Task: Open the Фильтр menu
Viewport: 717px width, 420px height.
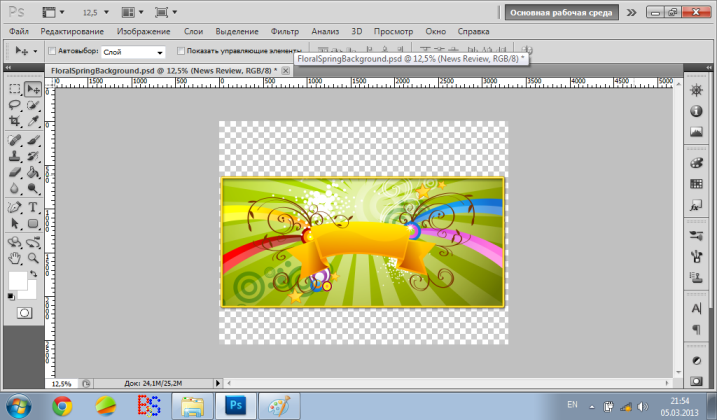Action: point(286,32)
